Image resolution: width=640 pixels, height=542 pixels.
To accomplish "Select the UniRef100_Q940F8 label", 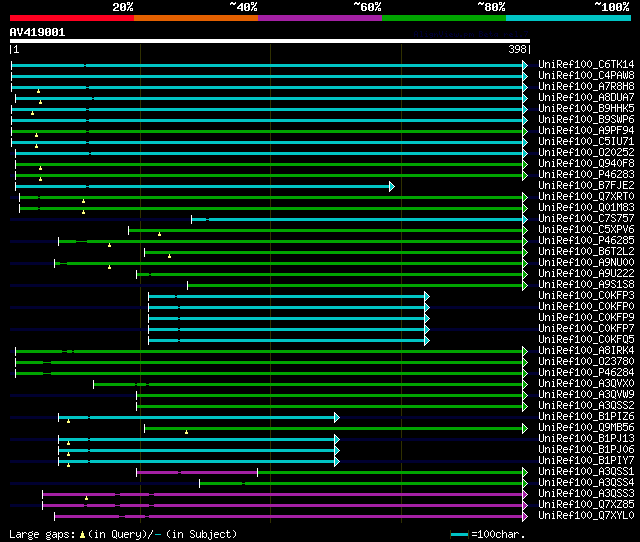I will tap(586, 164).
